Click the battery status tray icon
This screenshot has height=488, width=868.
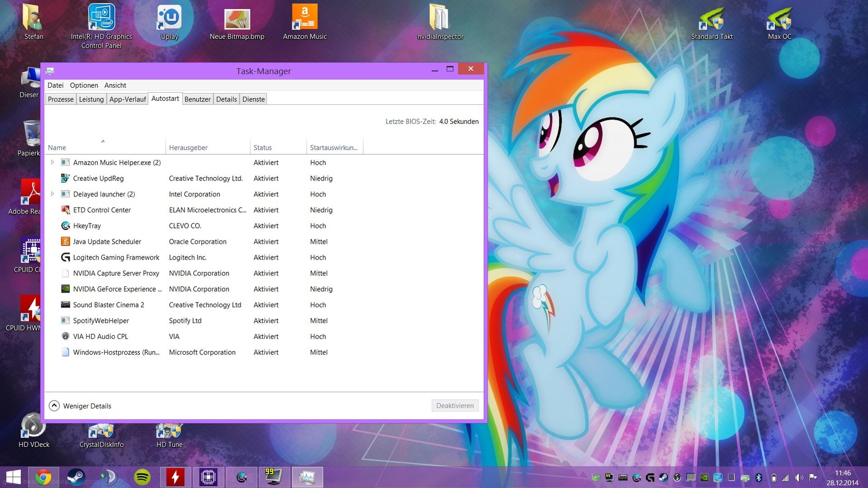click(x=773, y=478)
